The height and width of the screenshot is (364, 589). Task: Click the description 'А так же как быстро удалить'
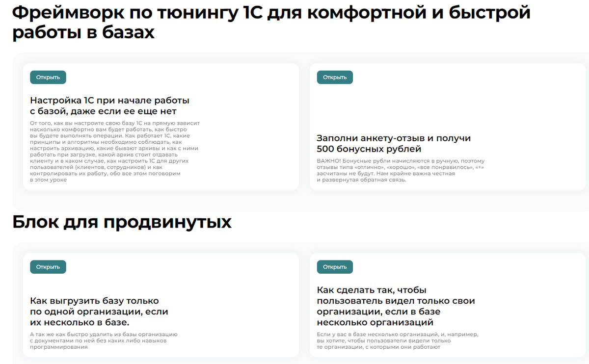point(104,340)
